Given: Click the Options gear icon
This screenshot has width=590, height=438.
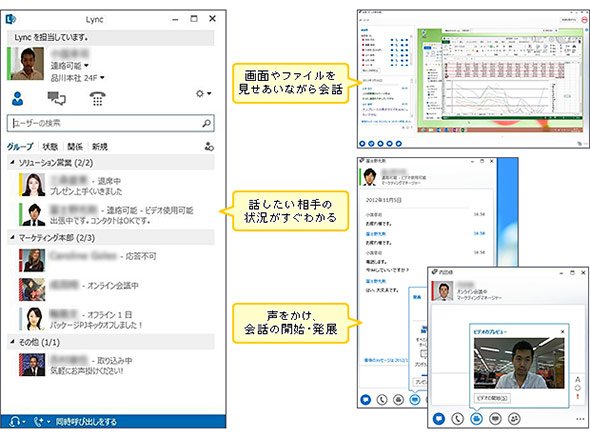Looking at the screenshot, I should [x=200, y=93].
